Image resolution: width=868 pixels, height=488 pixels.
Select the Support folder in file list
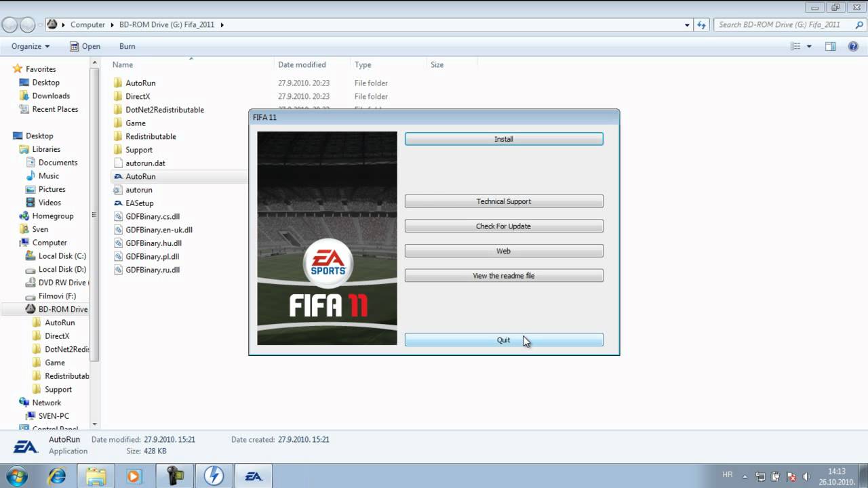pyautogui.click(x=138, y=150)
